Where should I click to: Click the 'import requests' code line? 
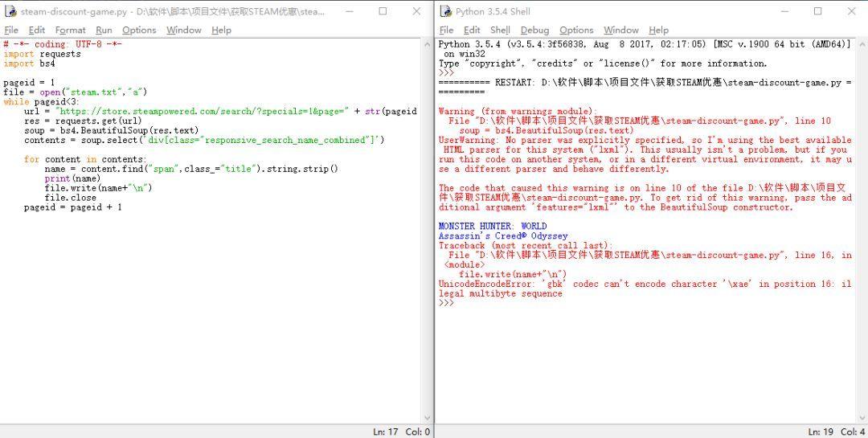pos(42,54)
